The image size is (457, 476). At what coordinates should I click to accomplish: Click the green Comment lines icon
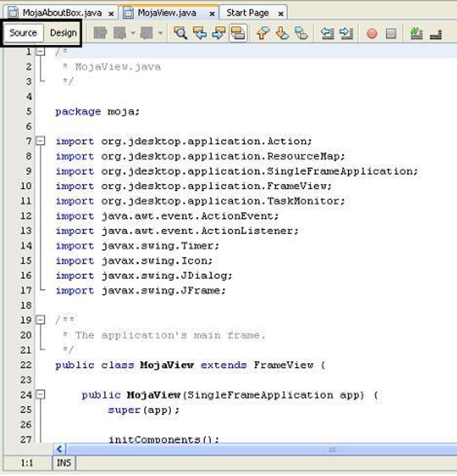(x=416, y=33)
